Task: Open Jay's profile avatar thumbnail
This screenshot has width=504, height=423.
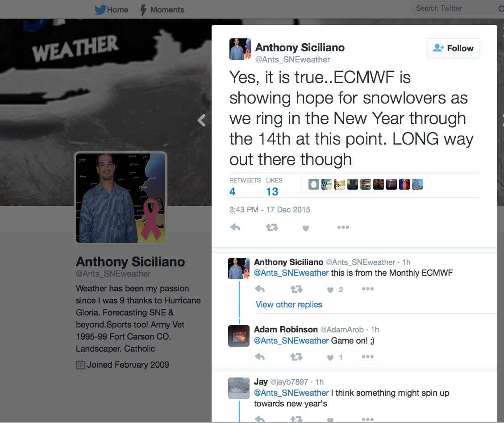Action: [x=238, y=388]
